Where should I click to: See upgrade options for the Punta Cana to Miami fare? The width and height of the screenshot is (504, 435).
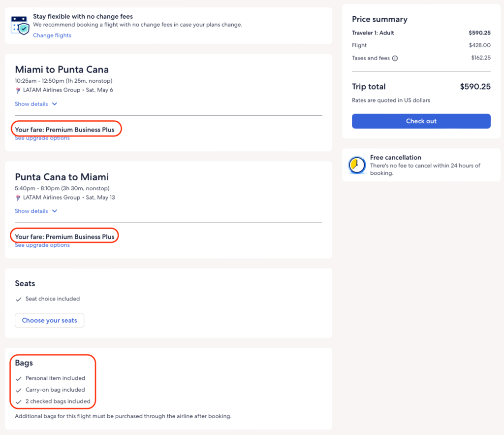tap(42, 245)
